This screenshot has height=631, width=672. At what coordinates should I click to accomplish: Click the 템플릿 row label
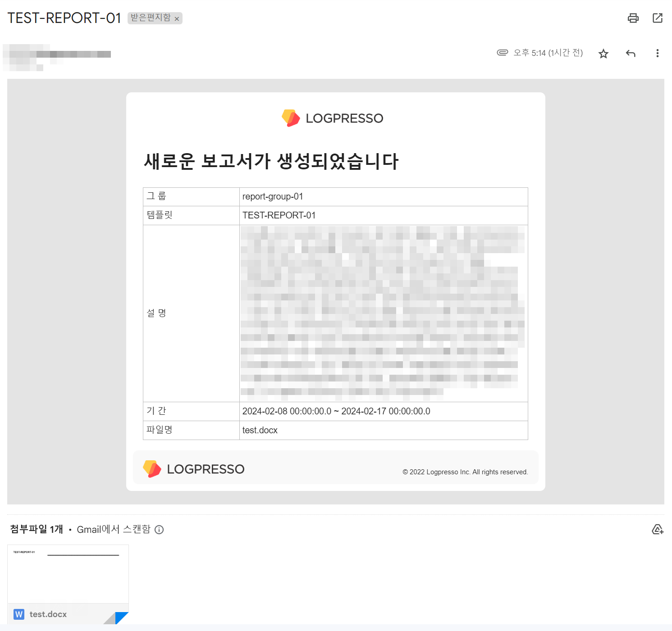coord(160,215)
